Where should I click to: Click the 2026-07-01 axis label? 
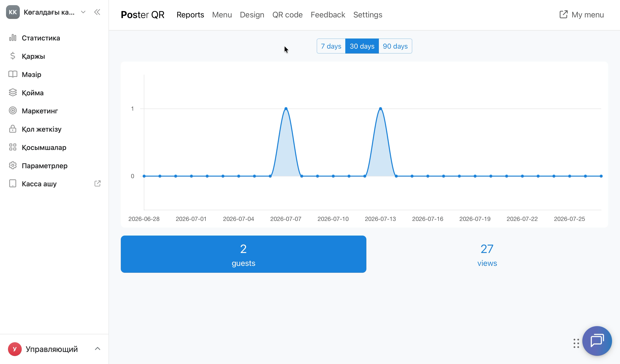tap(191, 219)
